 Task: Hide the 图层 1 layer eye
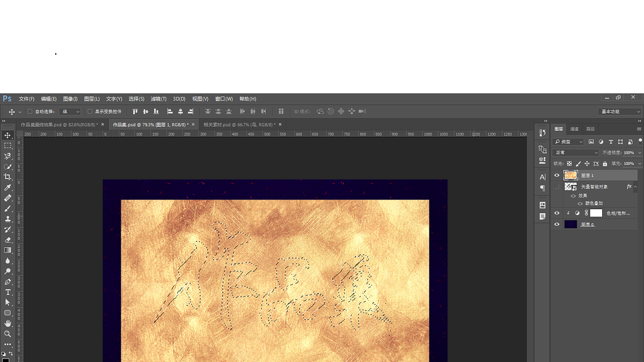pyautogui.click(x=556, y=175)
